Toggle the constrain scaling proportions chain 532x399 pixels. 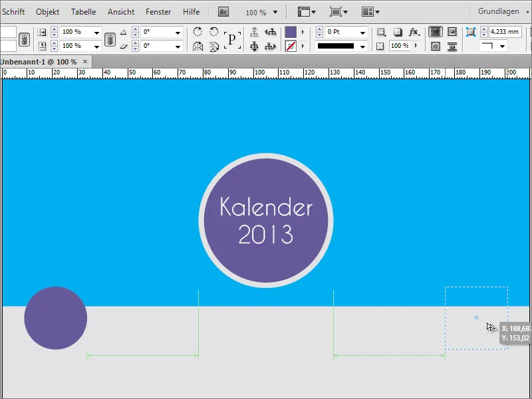pyautogui.click(x=110, y=39)
